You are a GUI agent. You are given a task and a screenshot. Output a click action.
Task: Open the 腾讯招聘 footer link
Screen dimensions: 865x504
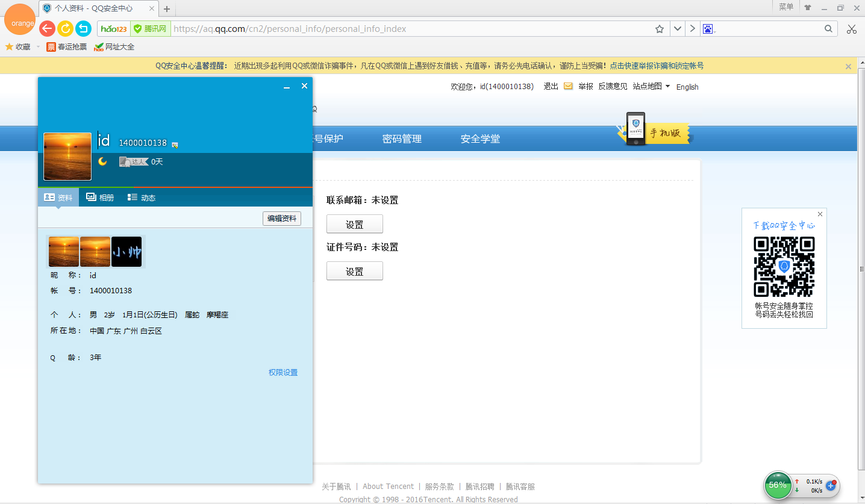click(x=480, y=487)
